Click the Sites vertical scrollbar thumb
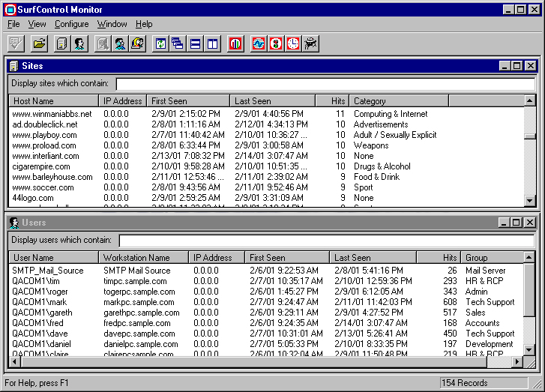545x392 pixels. (x=529, y=137)
